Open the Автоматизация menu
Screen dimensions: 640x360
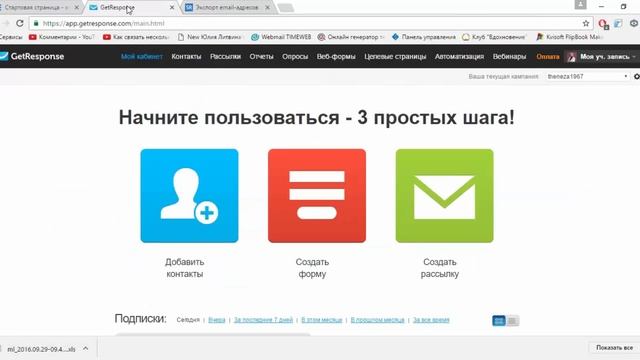tap(459, 57)
